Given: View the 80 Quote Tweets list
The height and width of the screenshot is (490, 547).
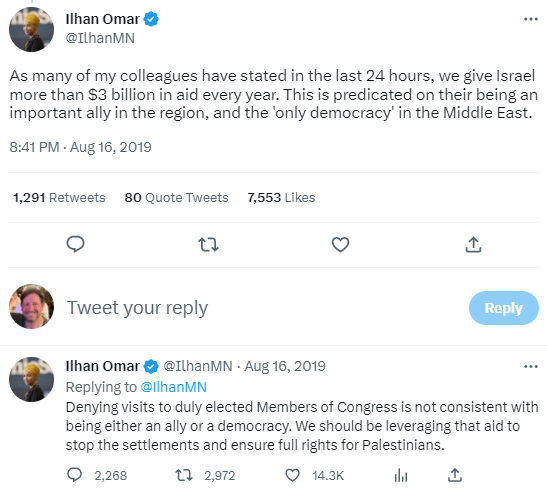Looking at the screenshot, I should [x=176, y=197].
